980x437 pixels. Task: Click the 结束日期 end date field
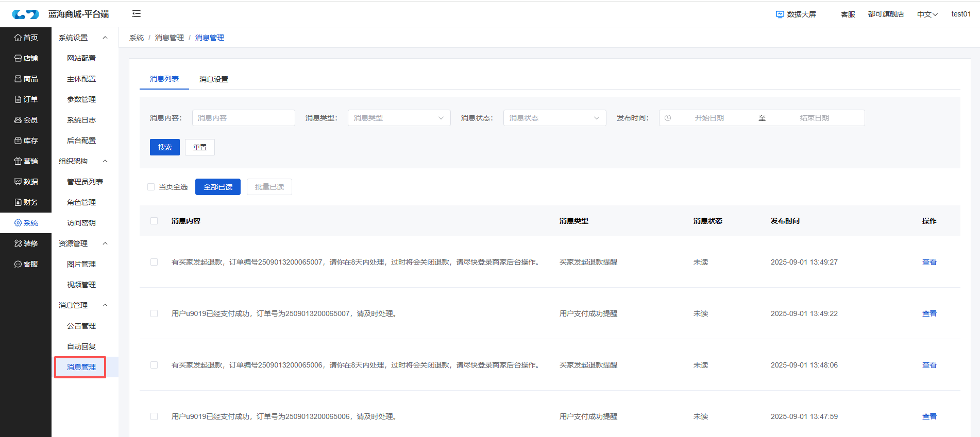coord(815,118)
